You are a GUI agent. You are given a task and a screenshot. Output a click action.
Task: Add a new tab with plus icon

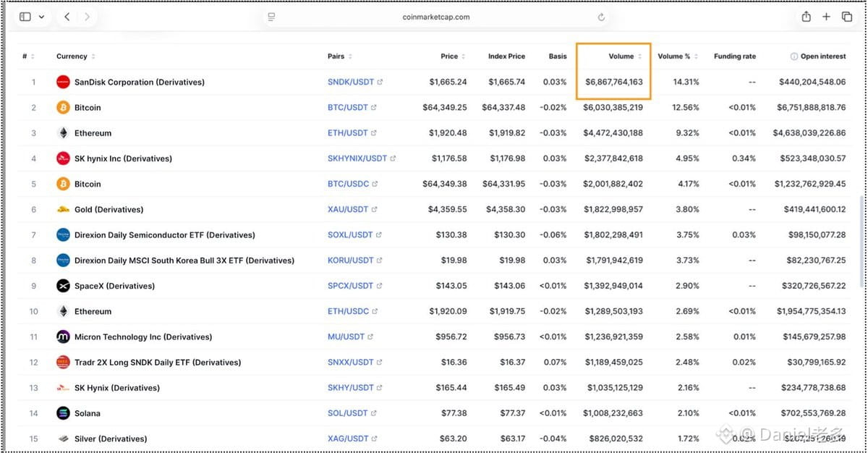point(826,17)
